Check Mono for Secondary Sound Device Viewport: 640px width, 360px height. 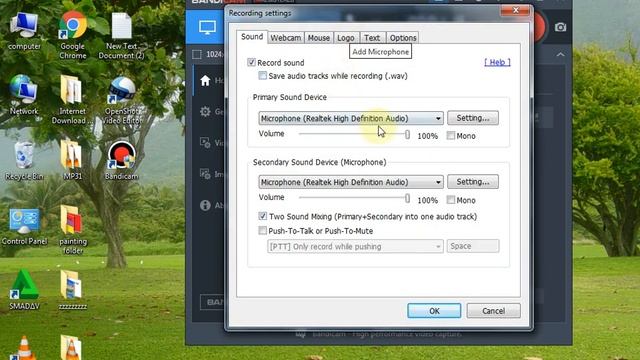tap(451, 200)
